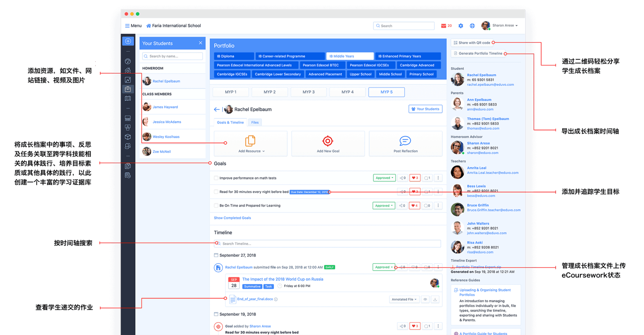Screen dimensions: 644x335
Task: Check Be On Time and Prepared goal
Action: [216, 206]
